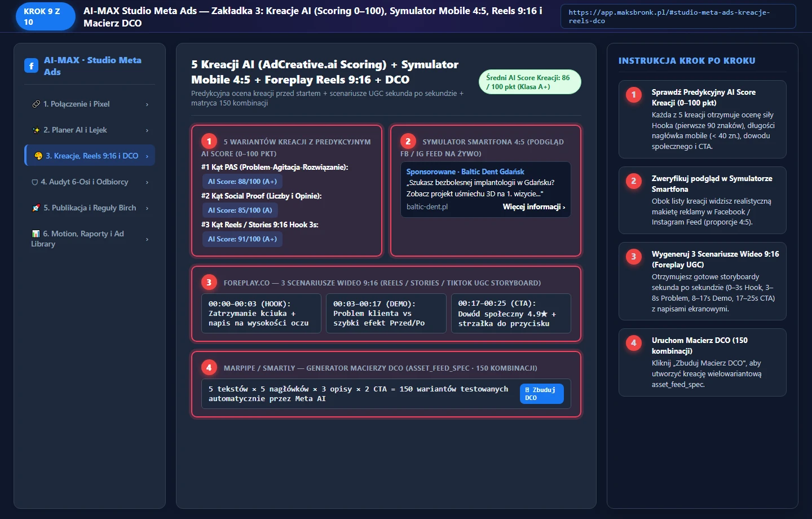Click the Zbuduj DCO button
812x519 pixels.
click(x=541, y=394)
